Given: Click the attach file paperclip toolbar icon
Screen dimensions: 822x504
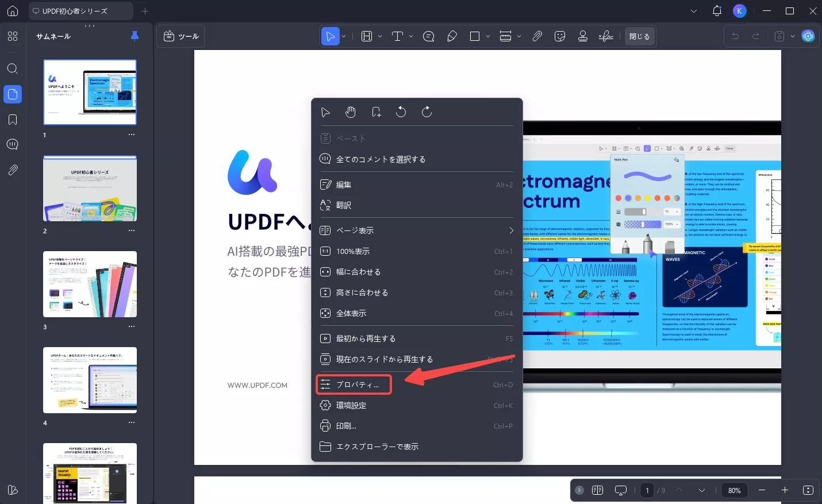Looking at the screenshot, I should coord(537,36).
